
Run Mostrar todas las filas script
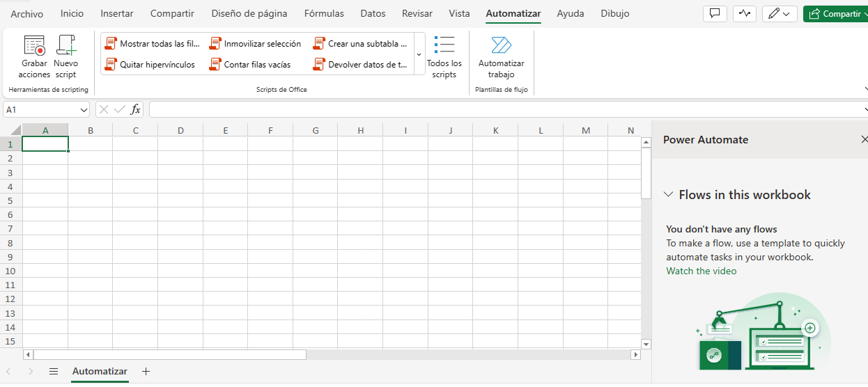(152, 44)
